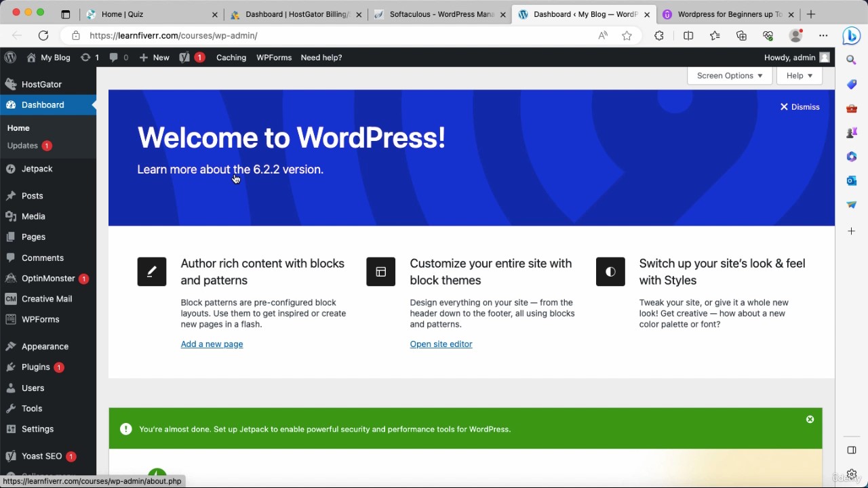The image size is (868, 488).
Task: Open the comments bubble in admin bar
Action: [x=119, y=58]
